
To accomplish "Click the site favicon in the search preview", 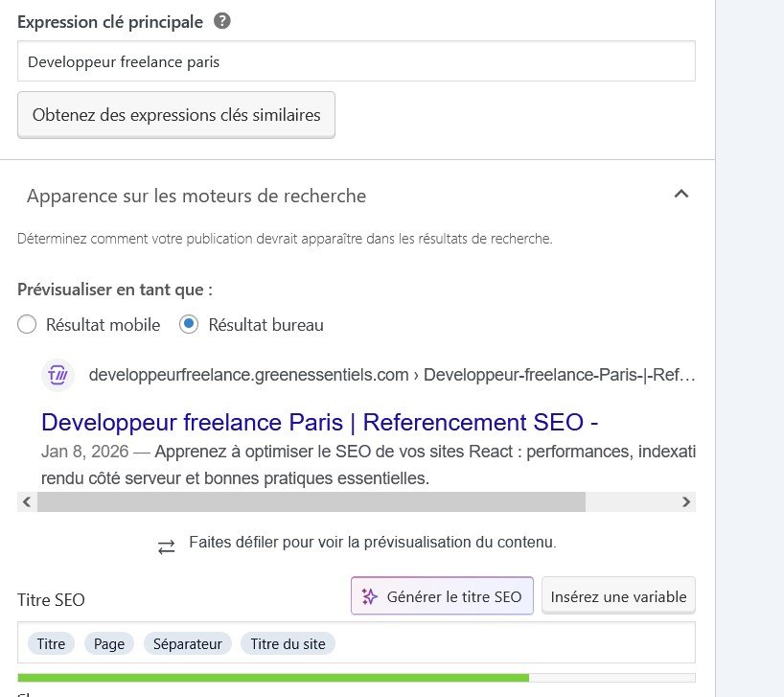I will (x=58, y=375).
